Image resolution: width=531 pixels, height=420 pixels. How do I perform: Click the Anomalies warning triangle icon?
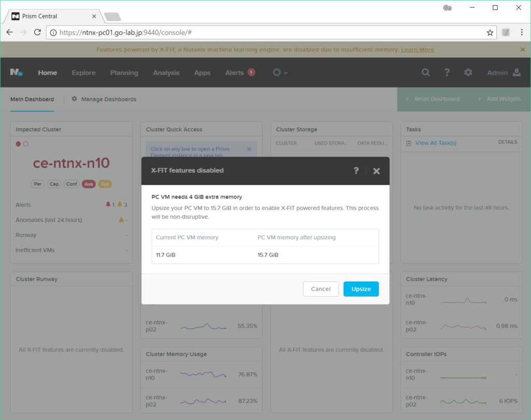tap(121, 219)
